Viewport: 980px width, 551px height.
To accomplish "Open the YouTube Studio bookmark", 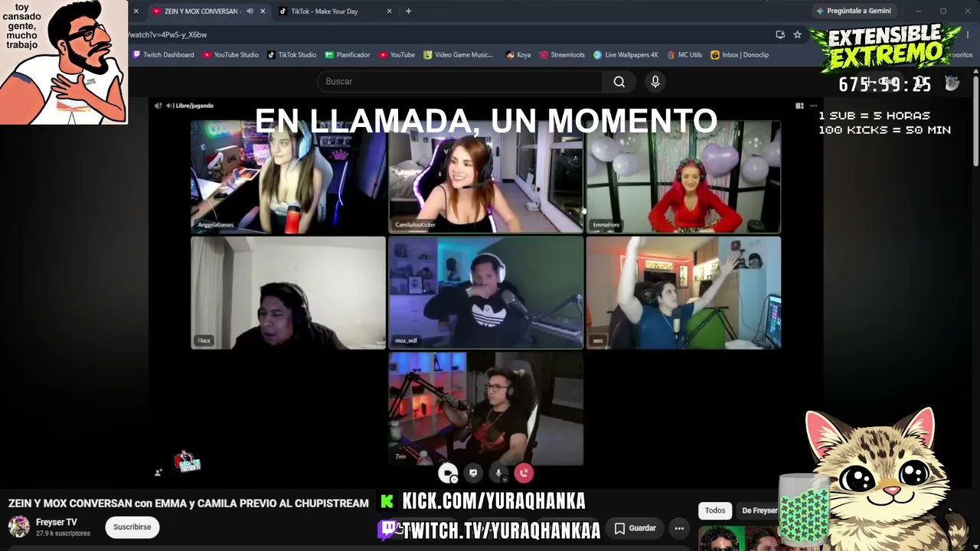I will pyautogui.click(x=230, y=55).
